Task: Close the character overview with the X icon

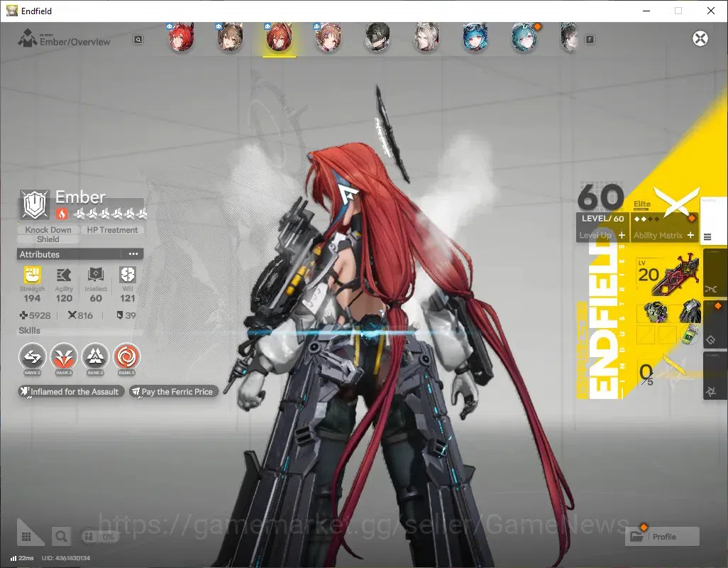Action: [x=700, y=38]
